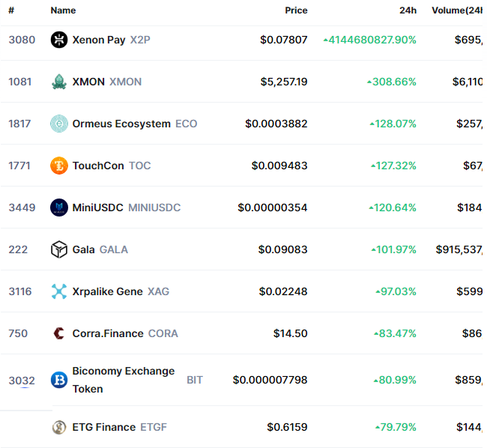Sort by the Name column header
487x448 pixels.
[63, 10]
